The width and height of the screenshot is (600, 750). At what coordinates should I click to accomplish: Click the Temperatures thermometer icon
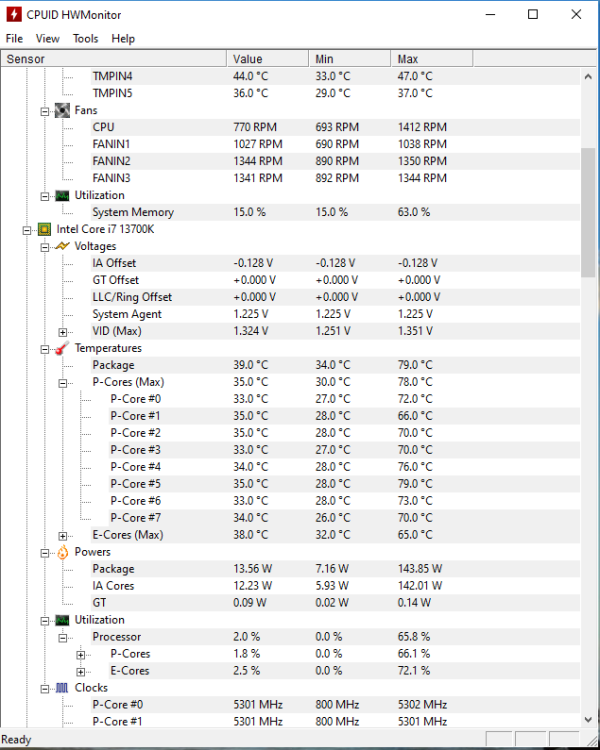[62, 348]
